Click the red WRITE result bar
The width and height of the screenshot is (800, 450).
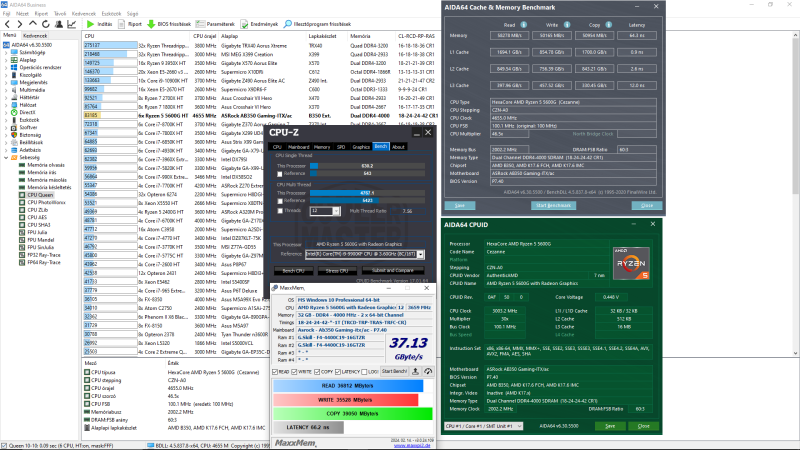(345, 400)
